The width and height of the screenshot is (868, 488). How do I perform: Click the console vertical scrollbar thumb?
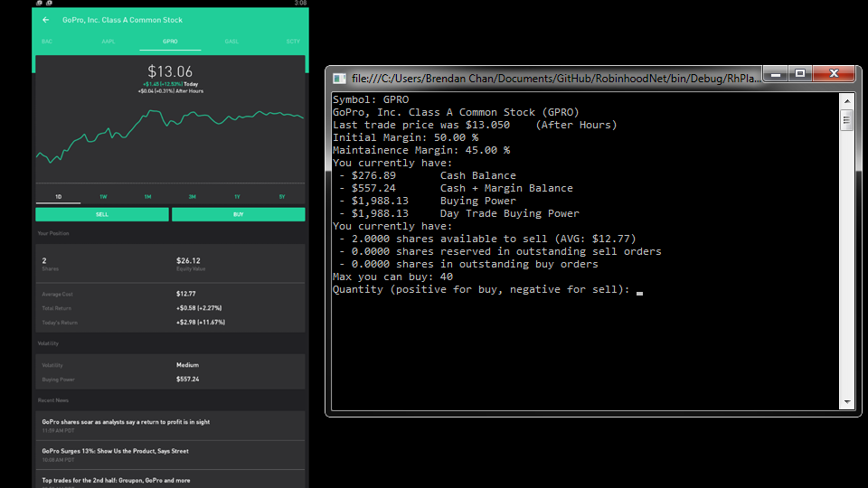(x=847, y=120)
